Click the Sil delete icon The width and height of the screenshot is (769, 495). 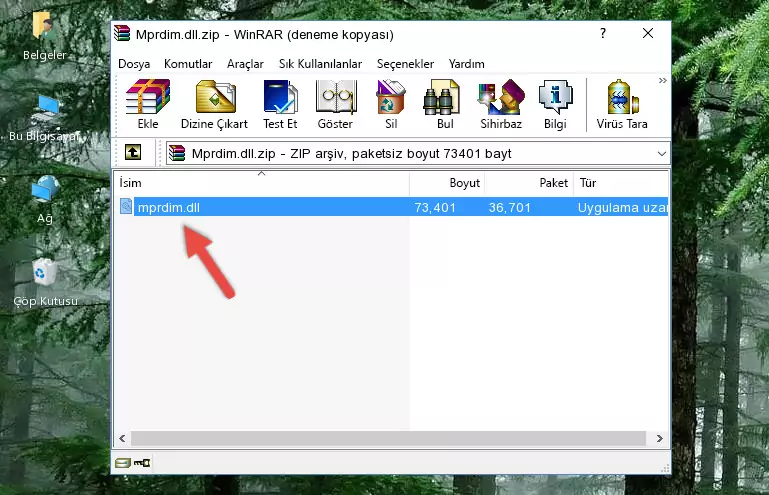coord(391,104)
